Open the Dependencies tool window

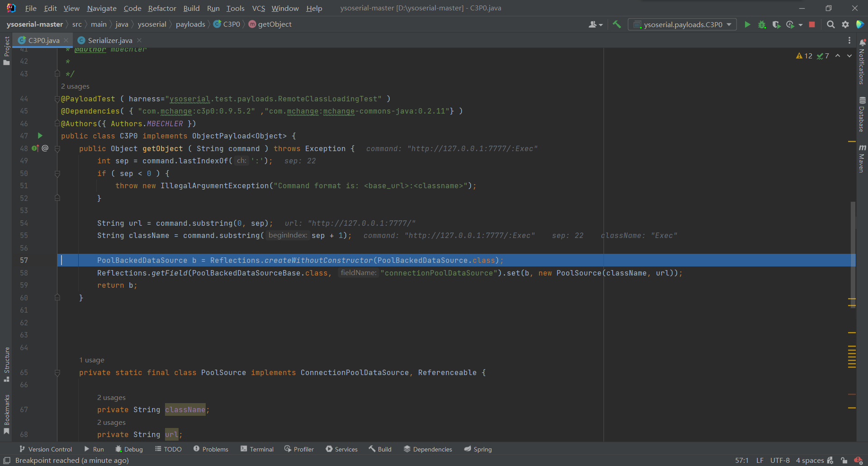428,449
